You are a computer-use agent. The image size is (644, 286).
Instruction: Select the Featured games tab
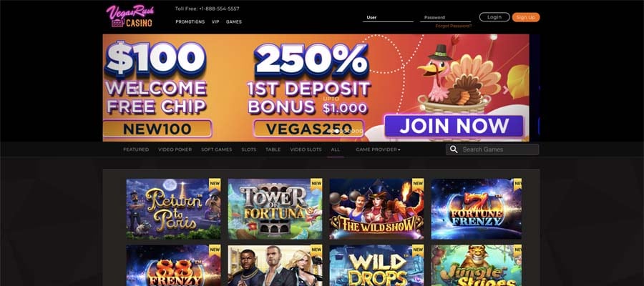pos(136,149)
